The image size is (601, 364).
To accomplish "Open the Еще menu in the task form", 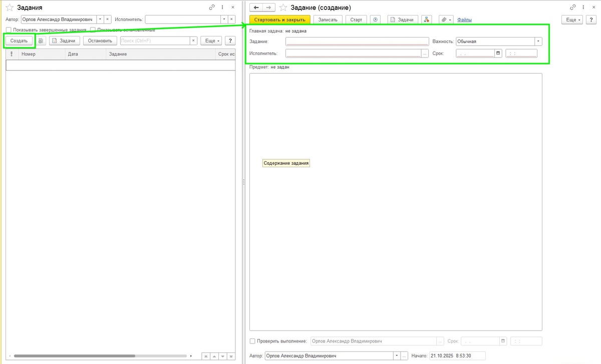I will (571, 20).
